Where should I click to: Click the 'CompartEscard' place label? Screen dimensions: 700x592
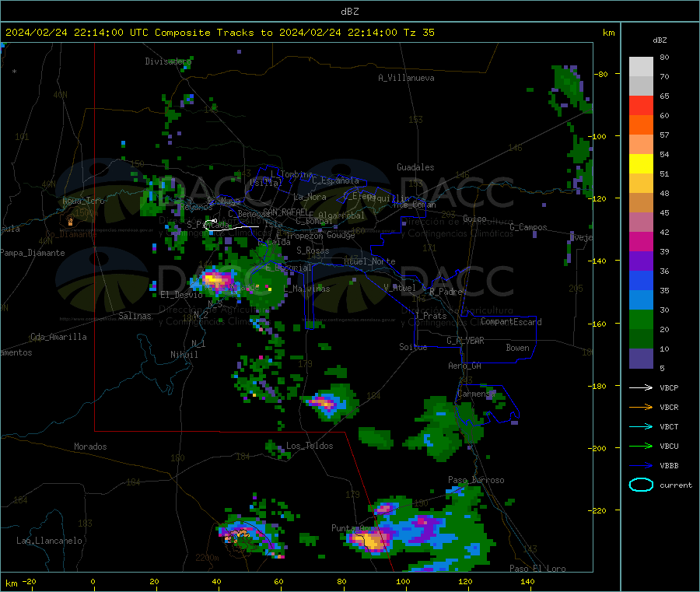[x=511, y=322]
